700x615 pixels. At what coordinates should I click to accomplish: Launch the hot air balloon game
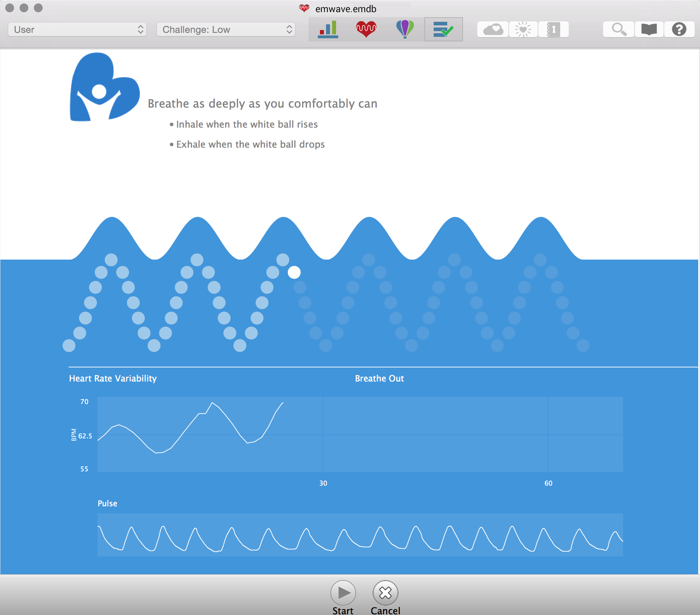tap(405, 29)
